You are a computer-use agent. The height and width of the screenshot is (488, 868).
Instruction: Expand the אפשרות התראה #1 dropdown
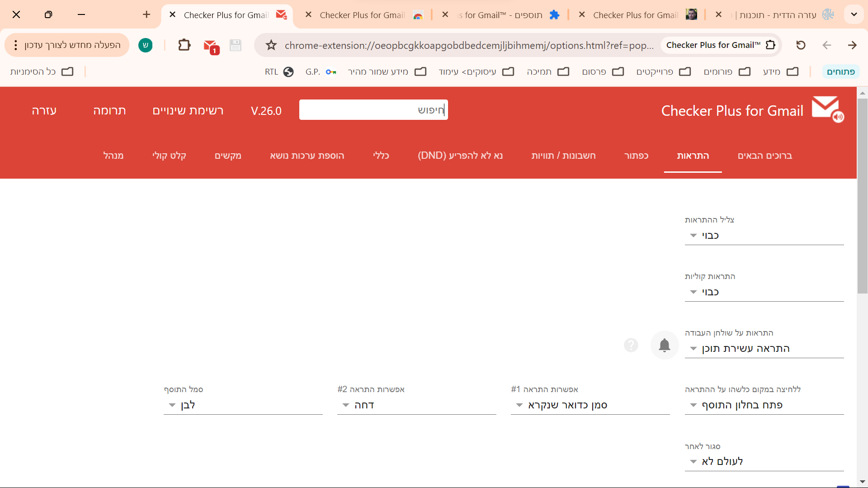[590, 405]
